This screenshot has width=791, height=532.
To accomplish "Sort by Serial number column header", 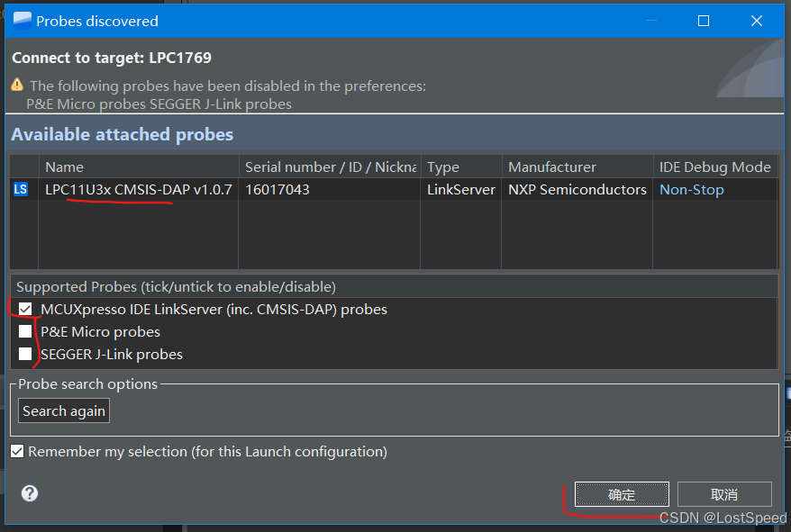I will coord(330,167).
